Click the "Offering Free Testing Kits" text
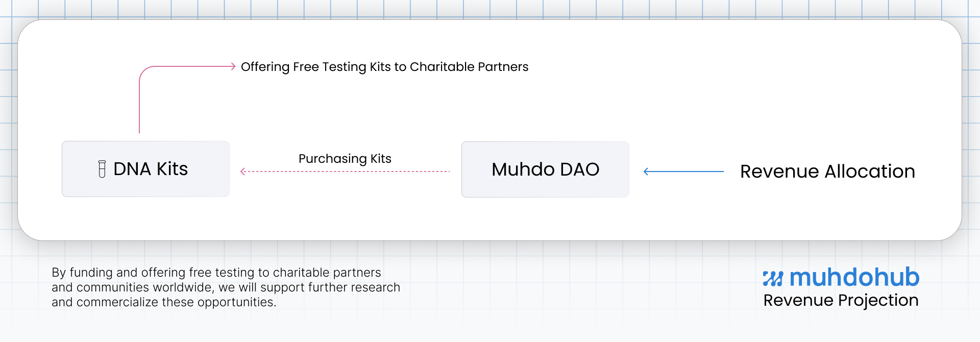Image resolution: width=980 pixels, height=342 pixels. [x=315, y=67]
